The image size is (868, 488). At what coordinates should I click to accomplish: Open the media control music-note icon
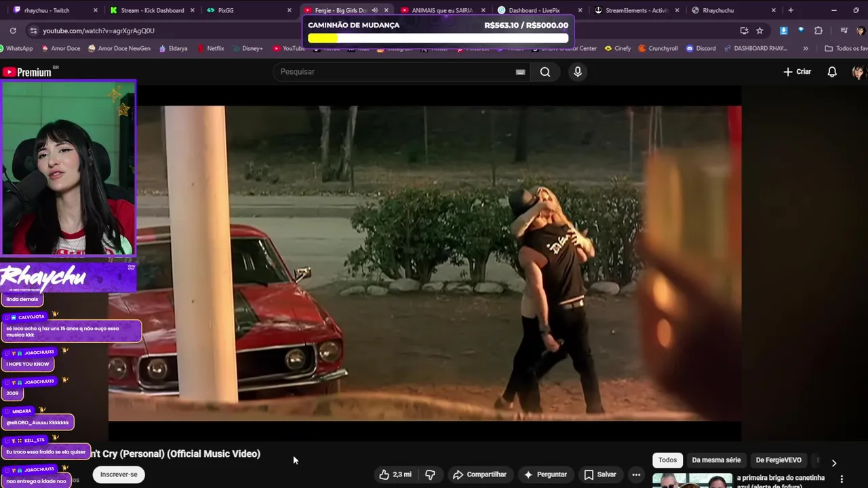click(x=844, y=30)
